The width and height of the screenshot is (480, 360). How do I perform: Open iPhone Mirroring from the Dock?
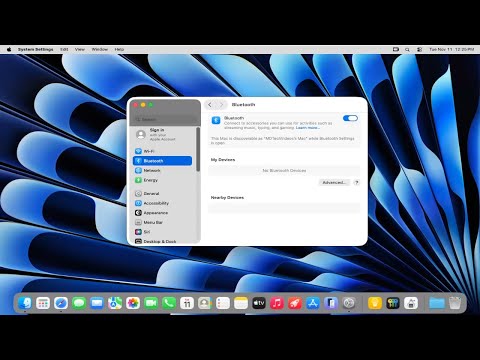(331, 303)
